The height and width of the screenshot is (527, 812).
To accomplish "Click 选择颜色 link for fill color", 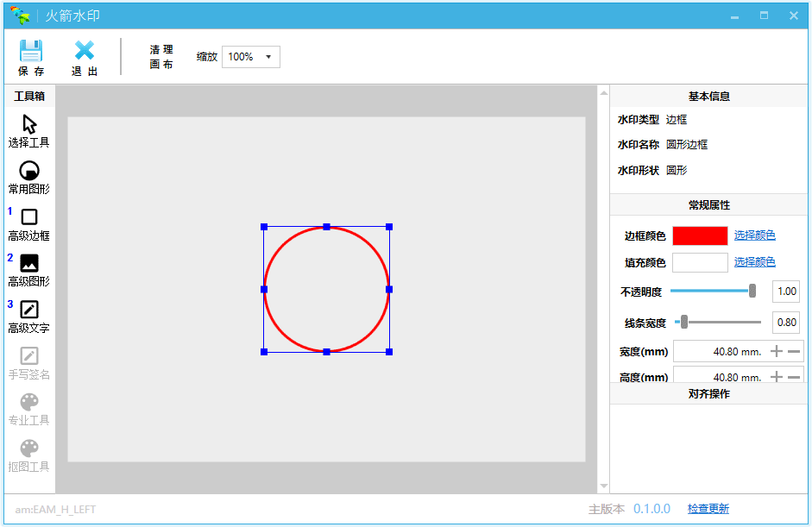I will tap(754, 262).
